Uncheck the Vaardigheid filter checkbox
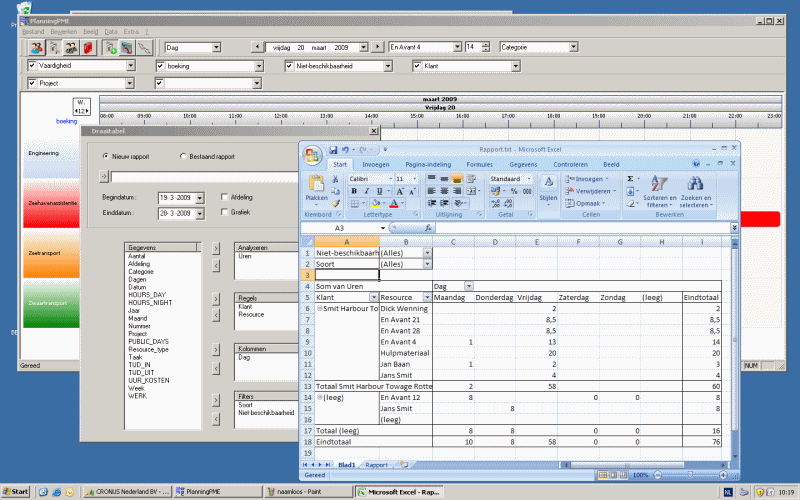 coord(32,66)
